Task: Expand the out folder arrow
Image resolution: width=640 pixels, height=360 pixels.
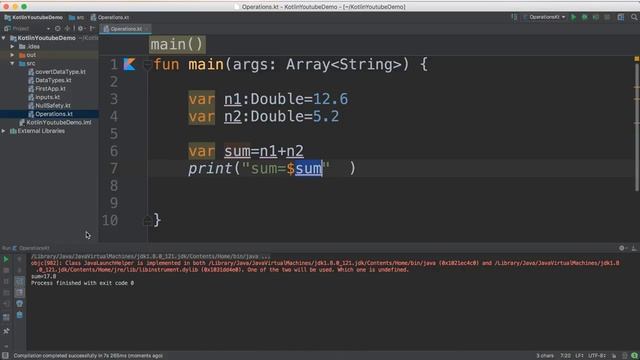Action: 12,55
